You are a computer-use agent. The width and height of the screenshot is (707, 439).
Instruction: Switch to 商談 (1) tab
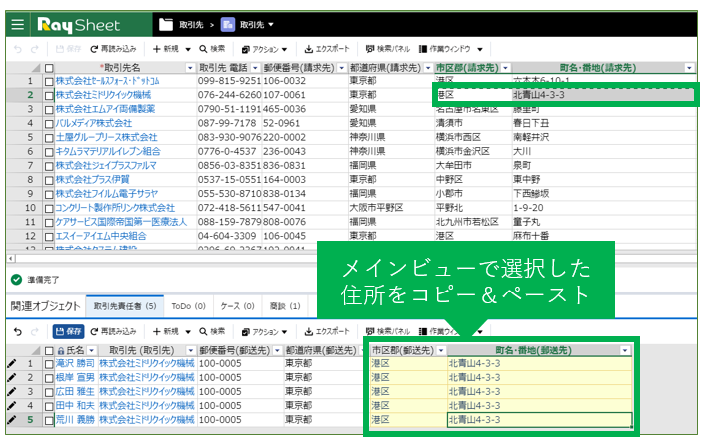click(285, 306)
